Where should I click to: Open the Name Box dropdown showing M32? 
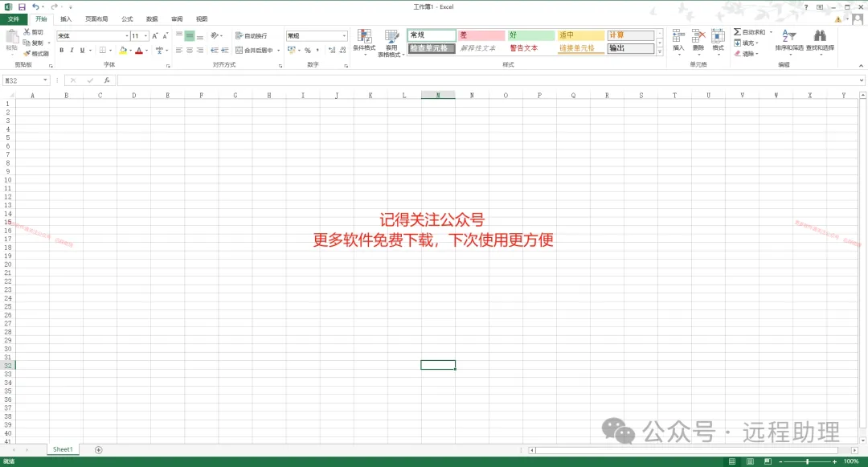point(45,80)
